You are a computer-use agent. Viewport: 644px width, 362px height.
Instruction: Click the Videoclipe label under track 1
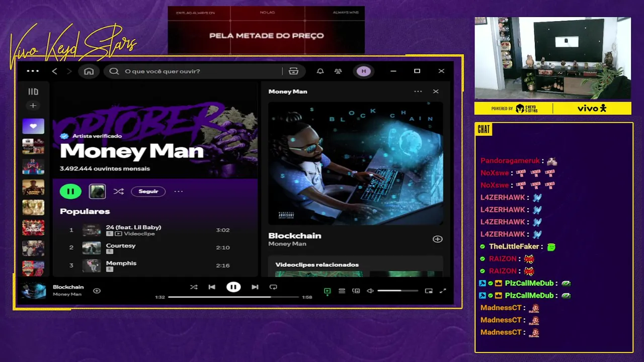pyautogui.click(x=139, y=234)
